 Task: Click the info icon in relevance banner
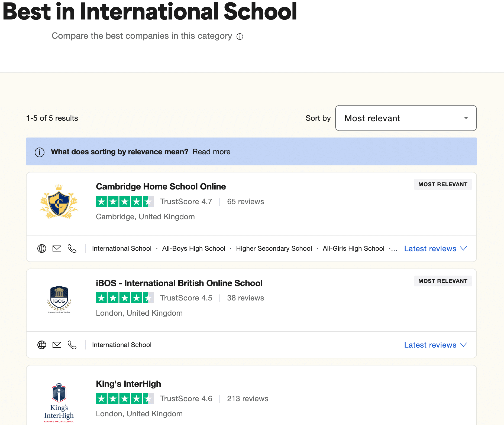coord(40,152)
